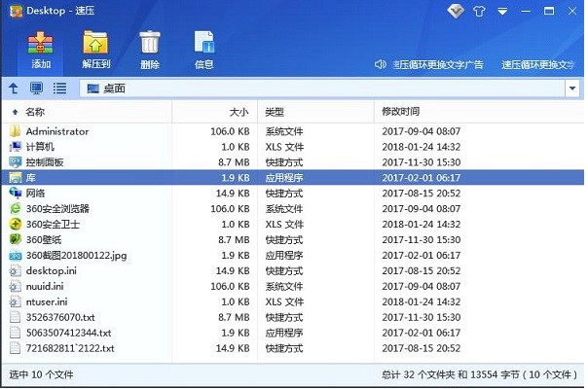Image resolution: width=588 pixels, height=389 pixels.
Task: Click the 721682811`2122.txt file name
Action: pos(70,348)
